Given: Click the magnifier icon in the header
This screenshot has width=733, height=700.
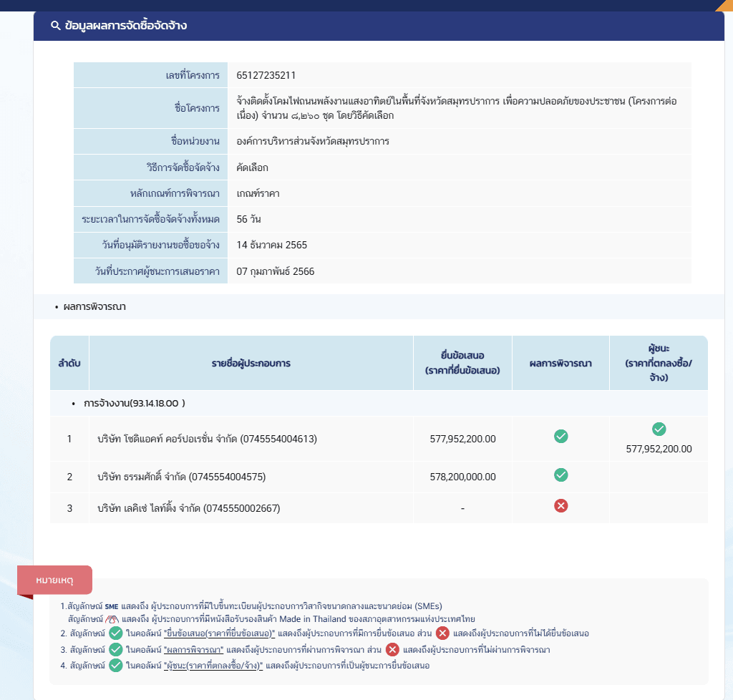Looking at the screenshot, I should pyautogui.click(x=55, y=26).
